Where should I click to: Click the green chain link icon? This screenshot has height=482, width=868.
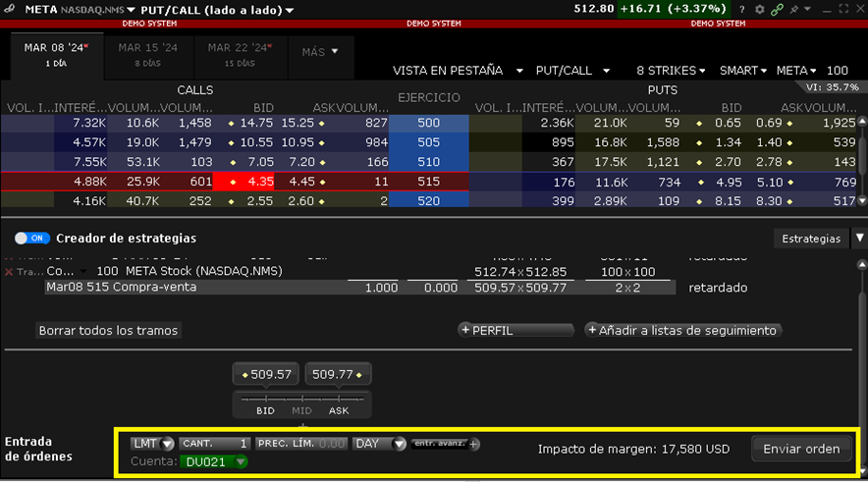pos(778,9)
